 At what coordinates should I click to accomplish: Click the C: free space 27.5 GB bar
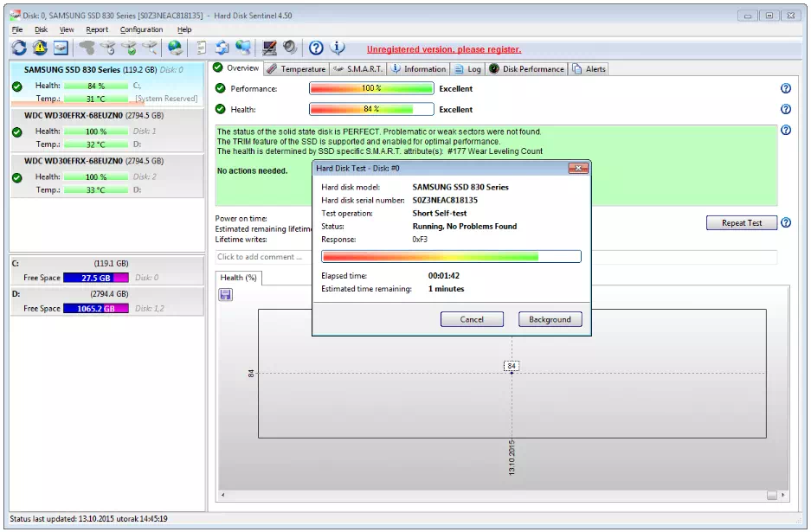point(96,278)
